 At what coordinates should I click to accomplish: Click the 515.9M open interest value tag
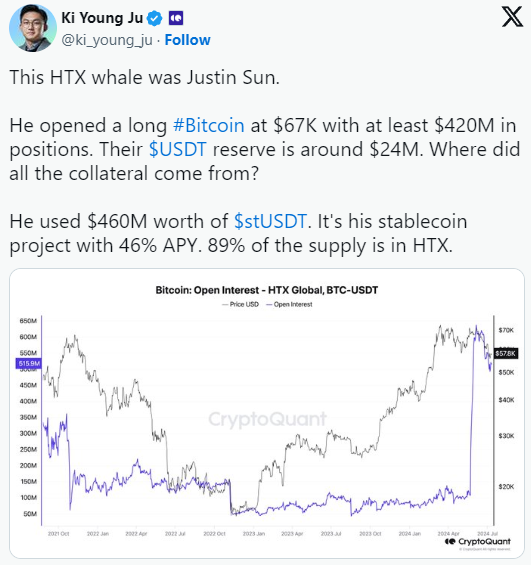coord(28,363)
